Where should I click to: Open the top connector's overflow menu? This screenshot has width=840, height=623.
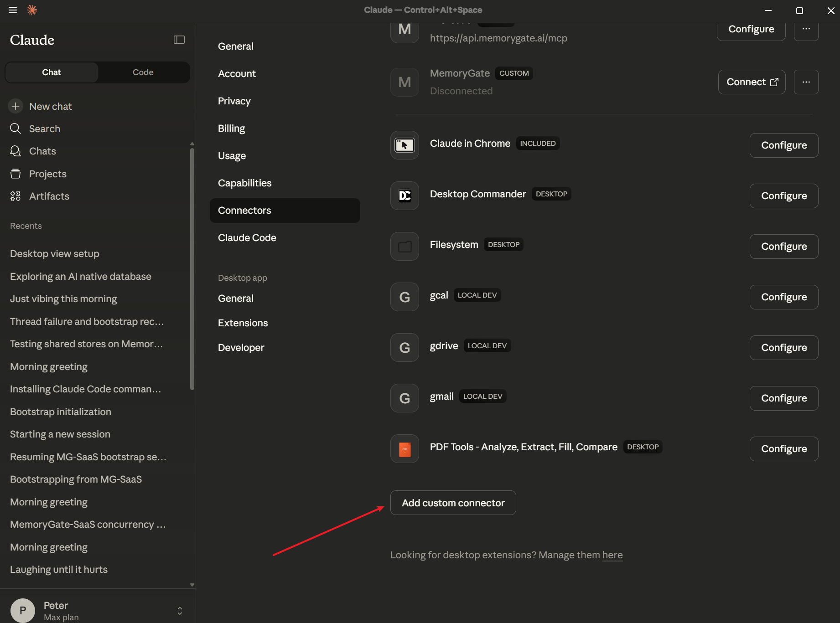click(x=806, y=29)
